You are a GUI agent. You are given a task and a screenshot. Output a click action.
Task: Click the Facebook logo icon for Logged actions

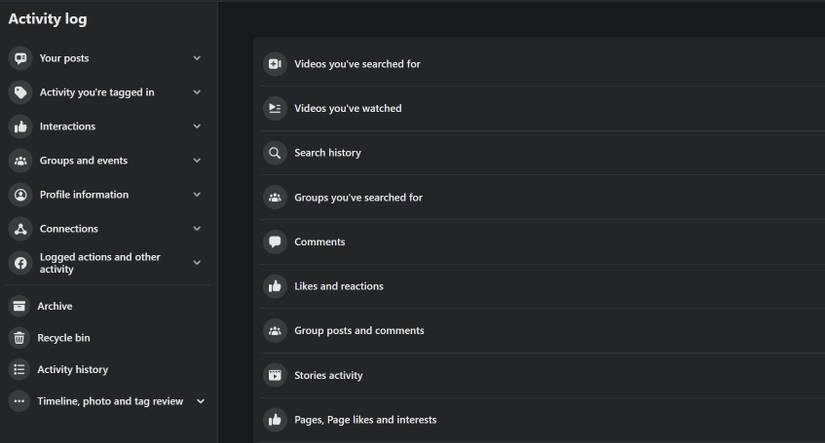pos(21,263)
